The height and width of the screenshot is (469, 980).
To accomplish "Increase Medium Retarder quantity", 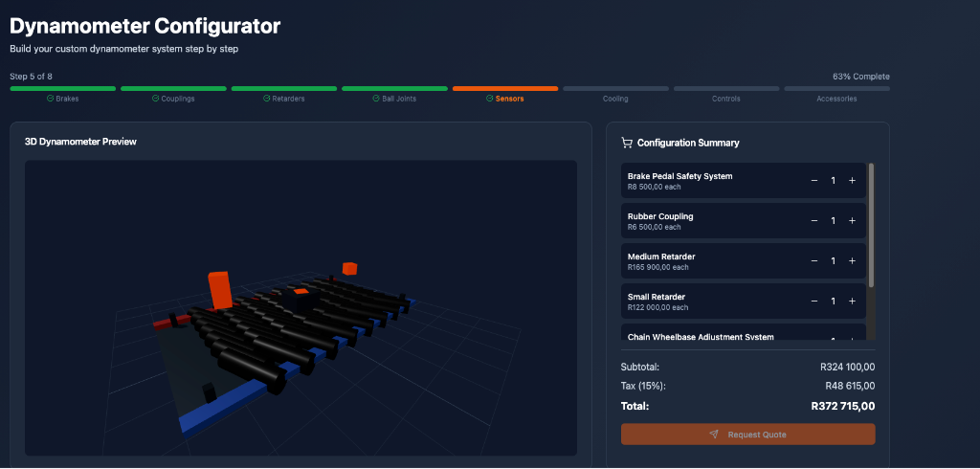I will coord(852,260).
